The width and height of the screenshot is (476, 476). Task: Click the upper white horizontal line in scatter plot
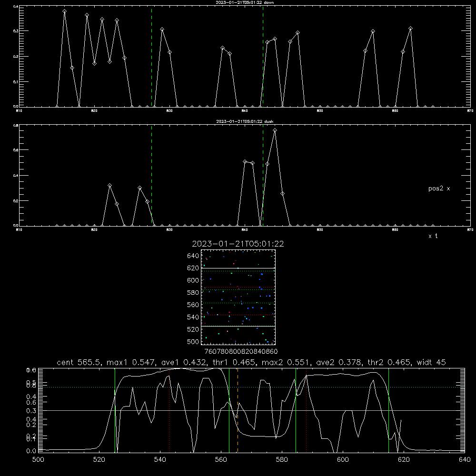[238, 268]
